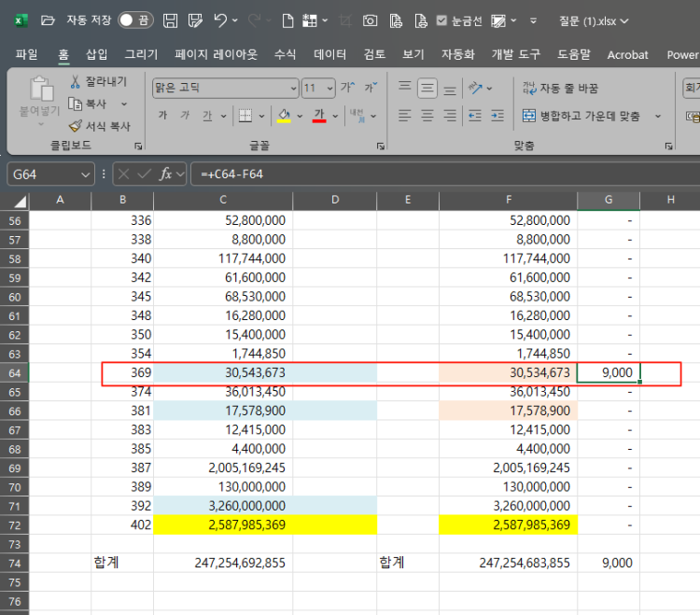Click the 잘라내기 cut button

[x=98, y=81]
